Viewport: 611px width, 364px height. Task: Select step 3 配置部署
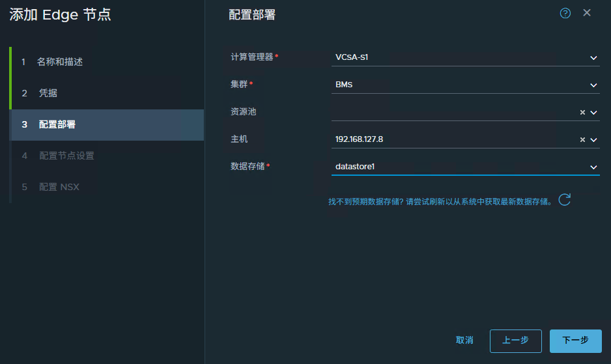[x=57, y=124]
